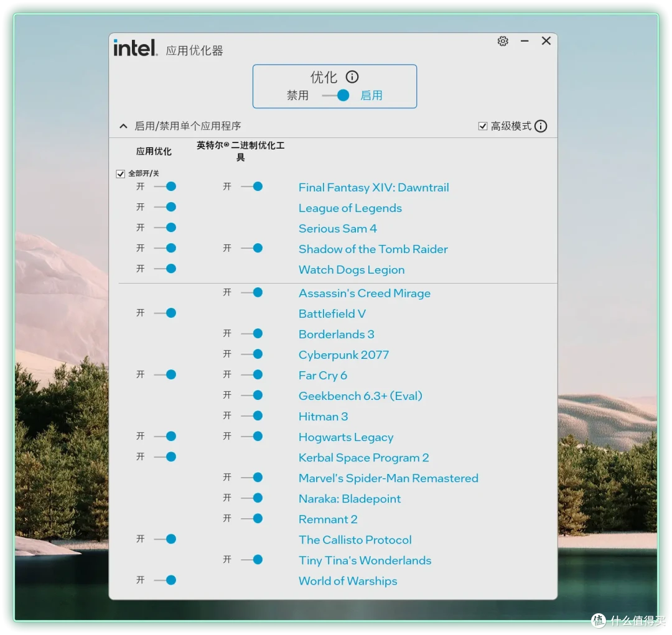Select the Assassin's Creed Mirage link
This screenshot has height=635, width=672.
pos(364,294)
